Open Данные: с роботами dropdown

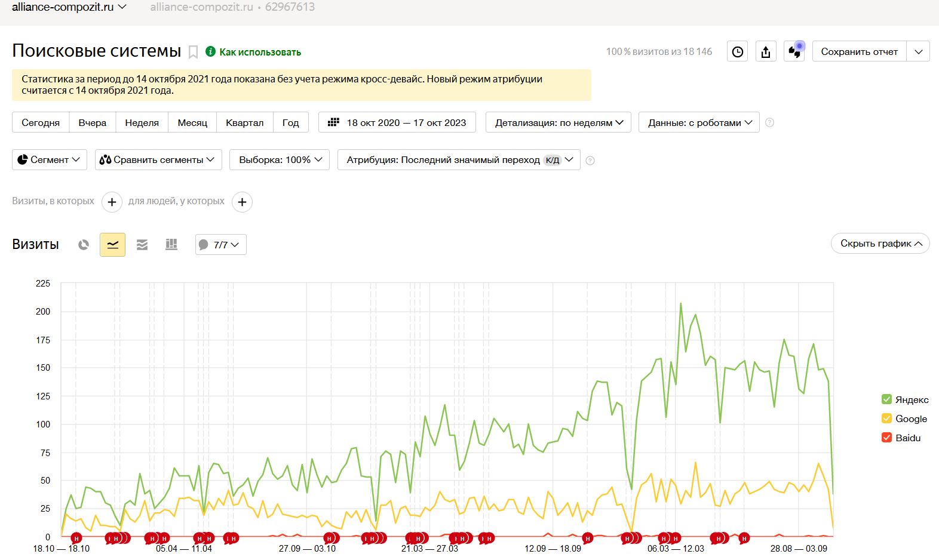point(699,122)
